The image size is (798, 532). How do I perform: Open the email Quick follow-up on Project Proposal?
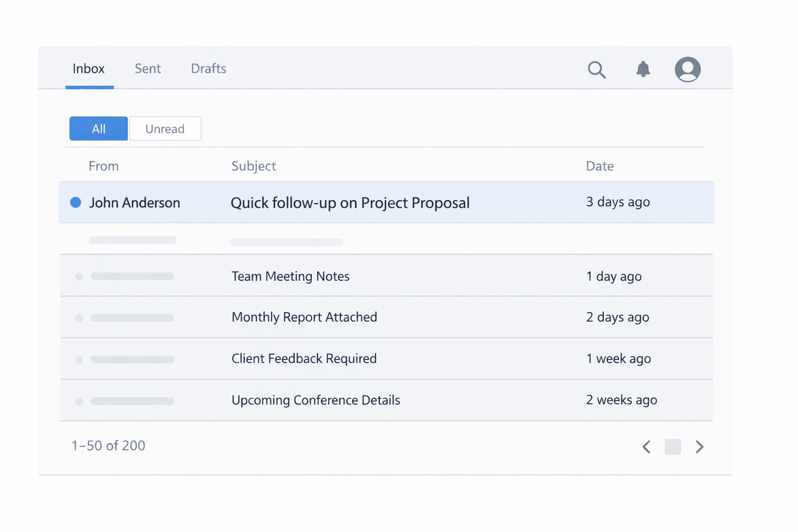coord(350,203)
